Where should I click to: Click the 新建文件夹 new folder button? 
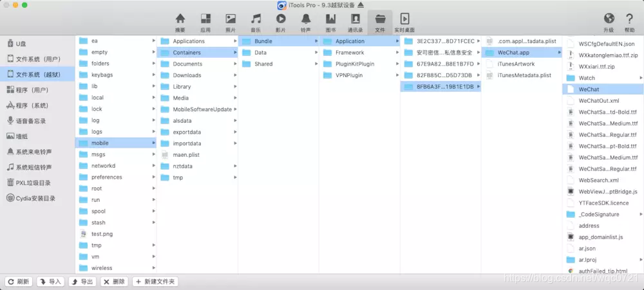click(x=155, y=282)
